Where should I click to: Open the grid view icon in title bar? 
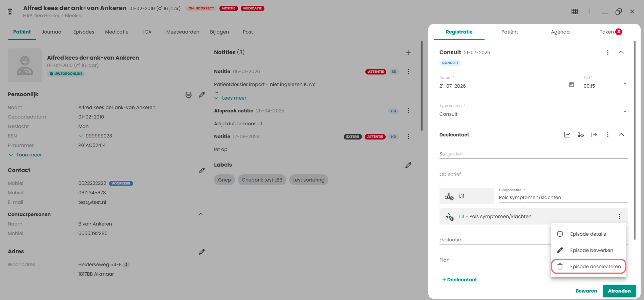(x=575, y=12)
